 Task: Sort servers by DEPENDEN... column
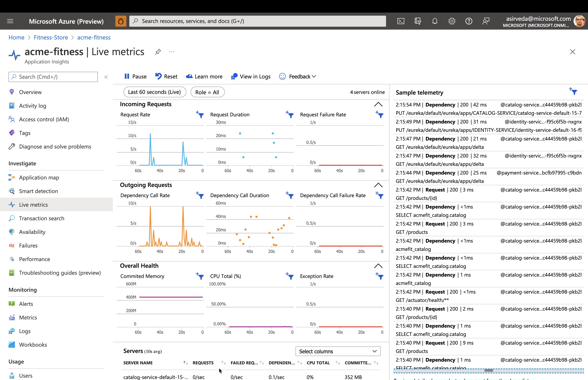coord(300,363)
